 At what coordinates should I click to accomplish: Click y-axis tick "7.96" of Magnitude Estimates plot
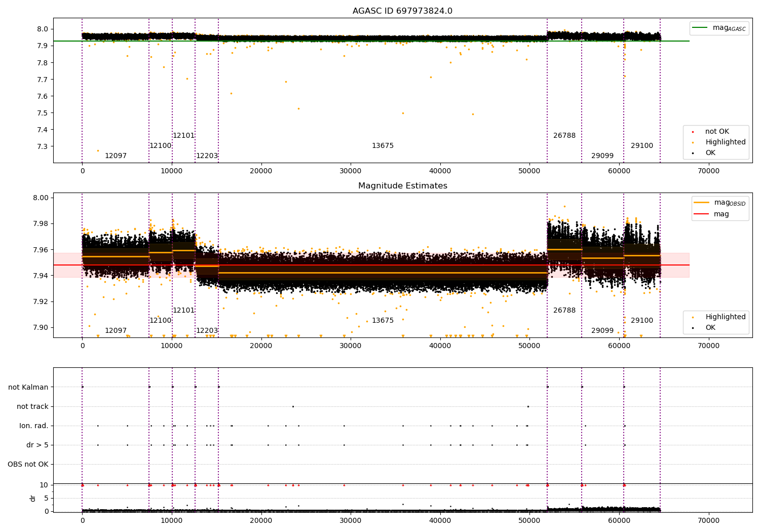click(41, 250)
